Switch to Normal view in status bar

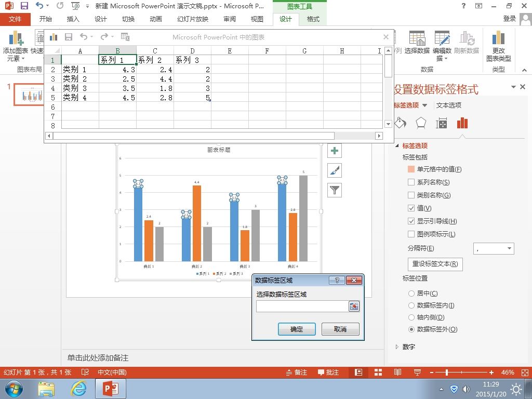[358, 373]
